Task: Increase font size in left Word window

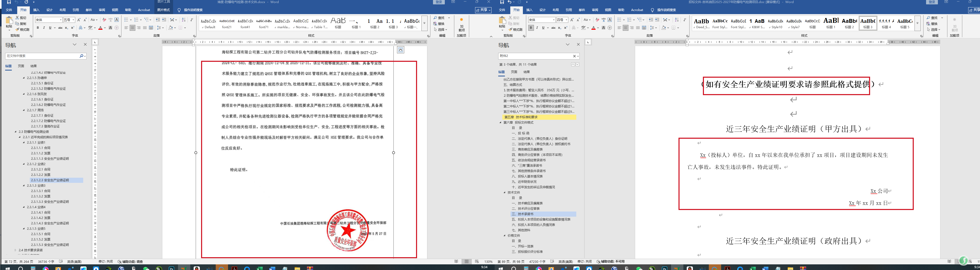Action: [79, 20]
